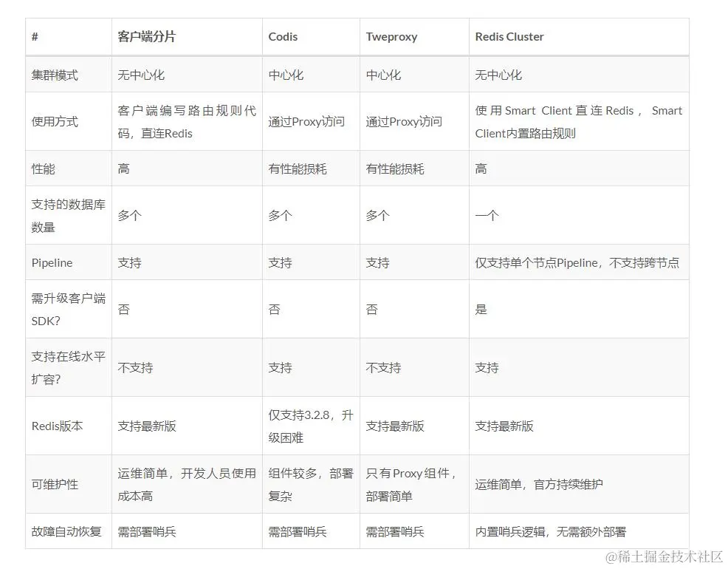Click '支持最新版' in the Tweproxy column
This screenshot has height=569, width=728.
pos(395,426)
